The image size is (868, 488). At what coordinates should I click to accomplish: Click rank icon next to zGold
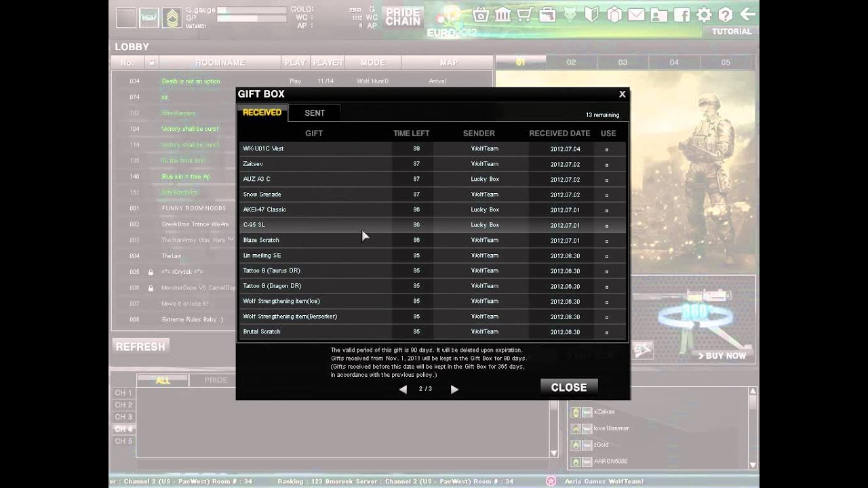coord(576,445)
